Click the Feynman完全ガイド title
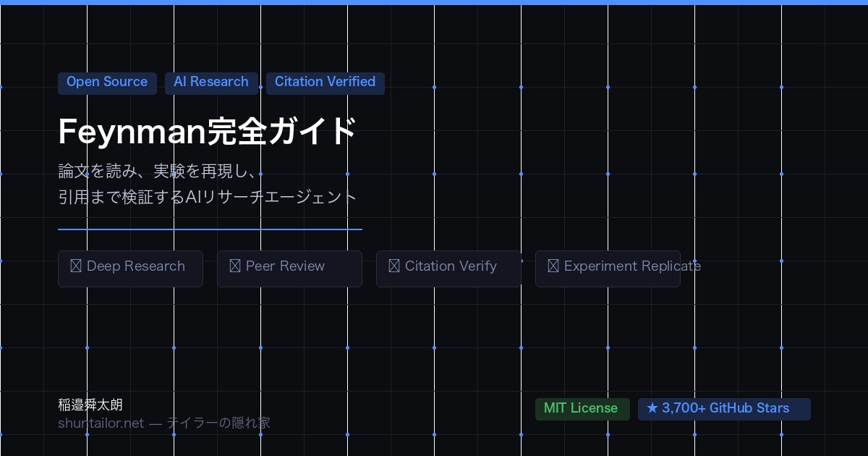 (207, 132)
